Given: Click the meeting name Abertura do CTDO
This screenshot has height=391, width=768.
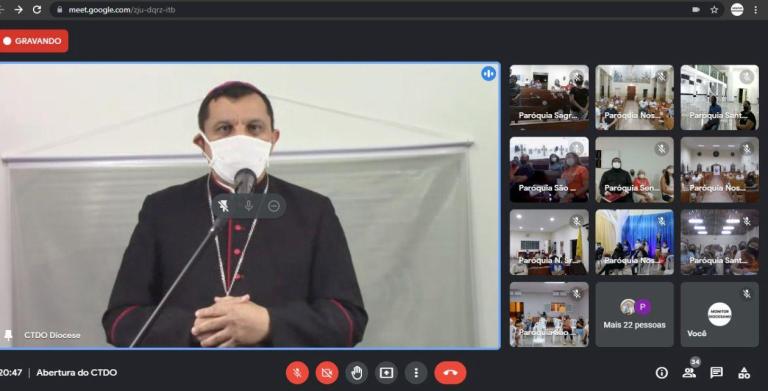Looking at the screenshot, I should [x=76, y=372].
